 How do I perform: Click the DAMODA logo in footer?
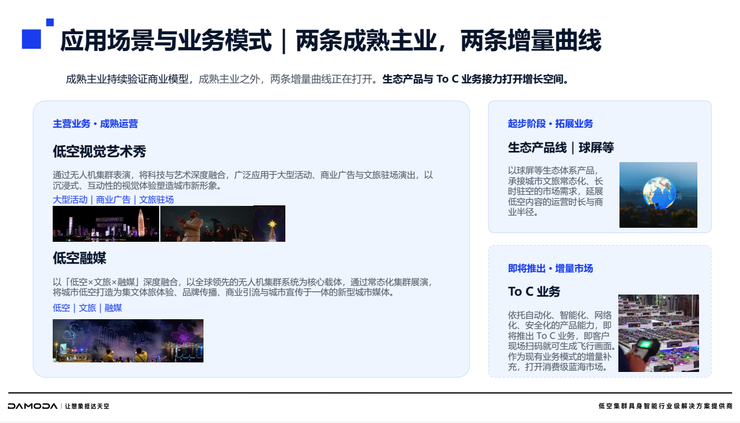pos(33,406)
